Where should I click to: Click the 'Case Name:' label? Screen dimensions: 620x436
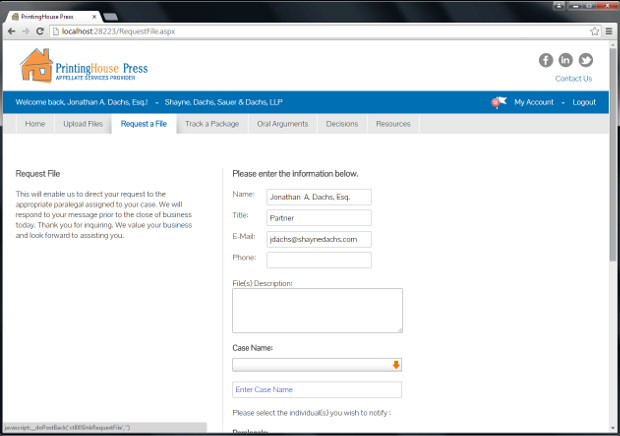[x=252, y=348]
